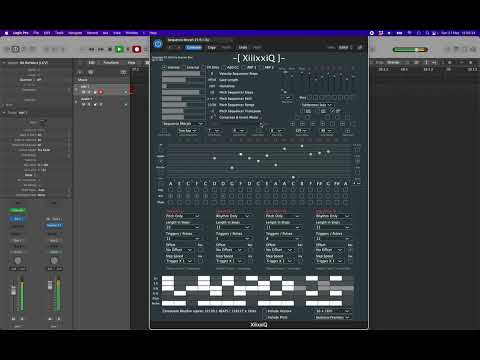Open the Edit menu in the menu bar
480x360 pixels.
pos(47,33)
